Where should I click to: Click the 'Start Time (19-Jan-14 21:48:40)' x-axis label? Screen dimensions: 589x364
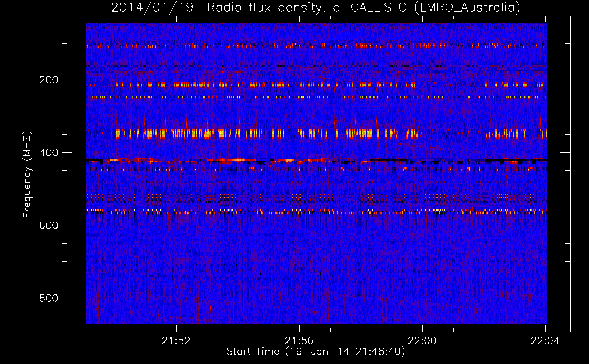pos(316,352)
